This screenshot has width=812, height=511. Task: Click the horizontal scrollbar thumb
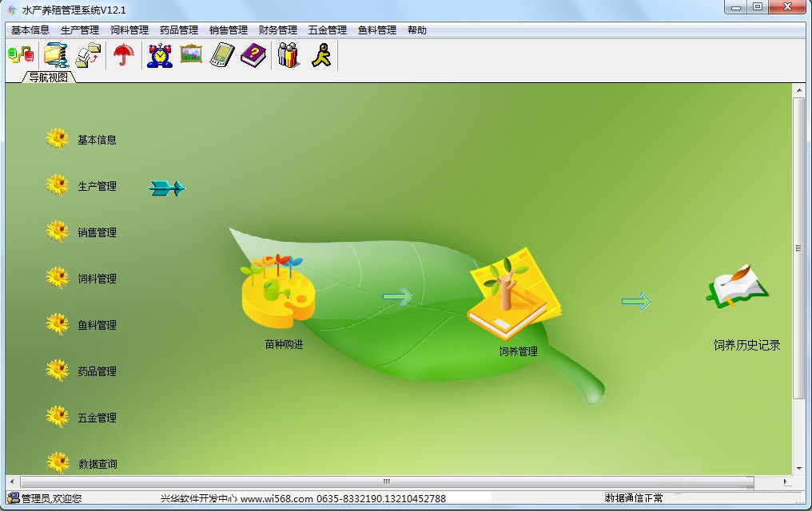pyautogui.click(x=386, y=481)
